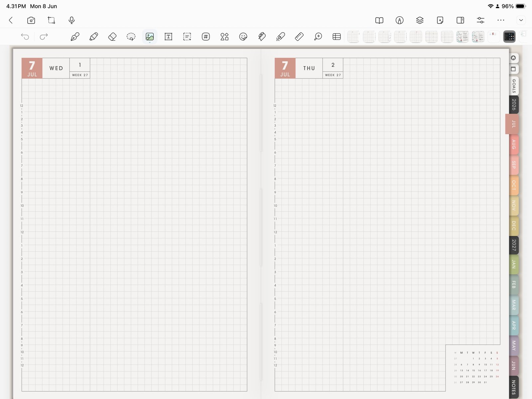Tap the WED day label
Viewport: 532px width, 399px height.
tap(56, 68)
